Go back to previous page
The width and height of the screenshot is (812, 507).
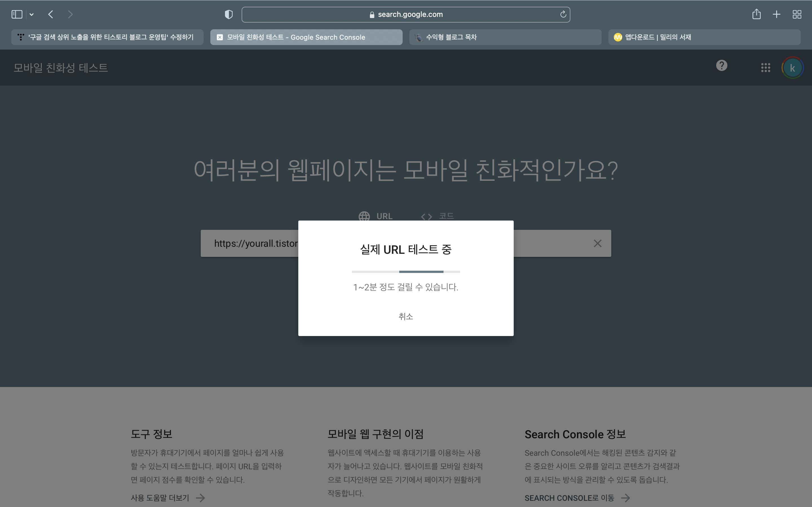51,14
